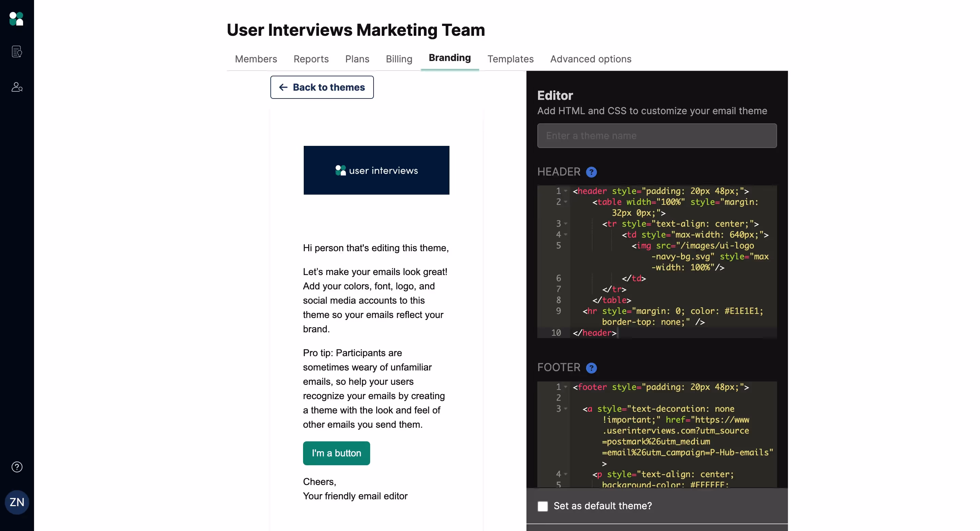
Task: Open the help question mark in sidebar
Action: pos(17,467)
